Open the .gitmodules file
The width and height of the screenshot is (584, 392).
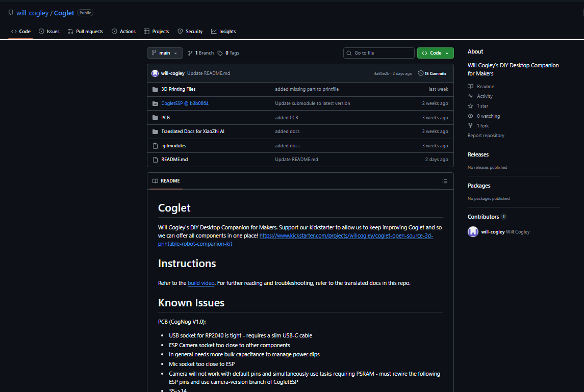173,146
